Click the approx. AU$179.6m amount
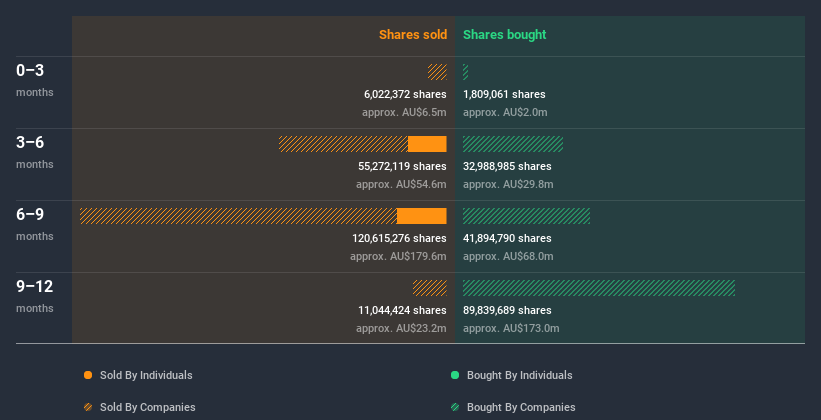The width and height of the screenshot is (821, 420). 398,256
